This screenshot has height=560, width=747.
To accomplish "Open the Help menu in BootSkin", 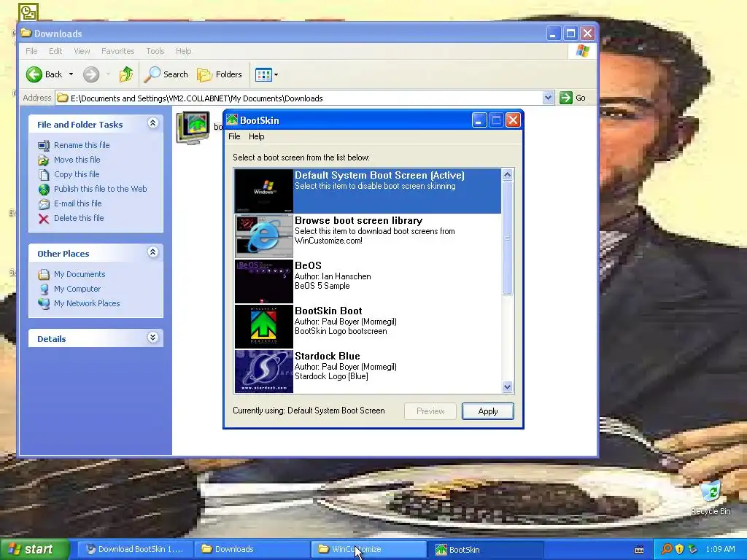I will 256,136.
